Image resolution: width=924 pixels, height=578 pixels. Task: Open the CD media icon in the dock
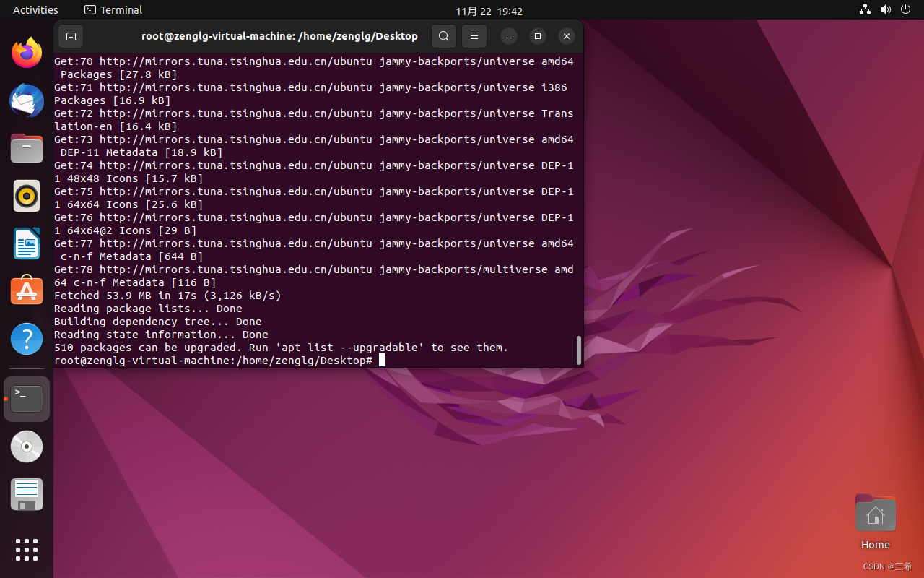pyautogui.click(x=27, y=447)
